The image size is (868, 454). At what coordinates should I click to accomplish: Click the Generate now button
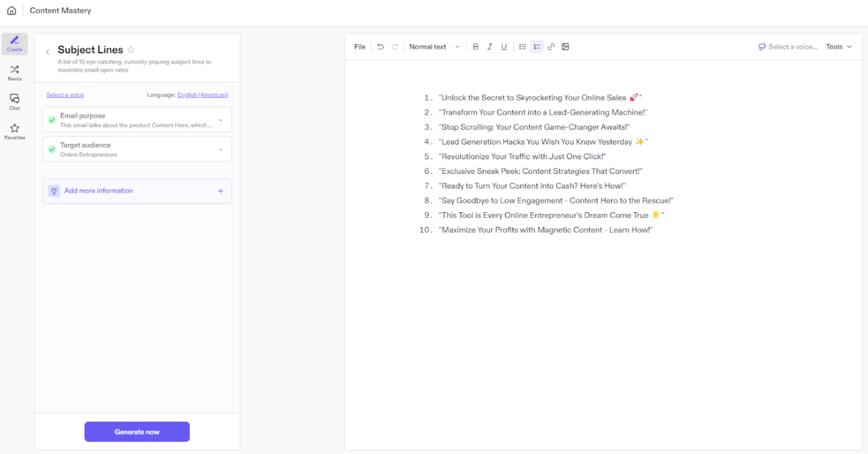coord(137,432)
